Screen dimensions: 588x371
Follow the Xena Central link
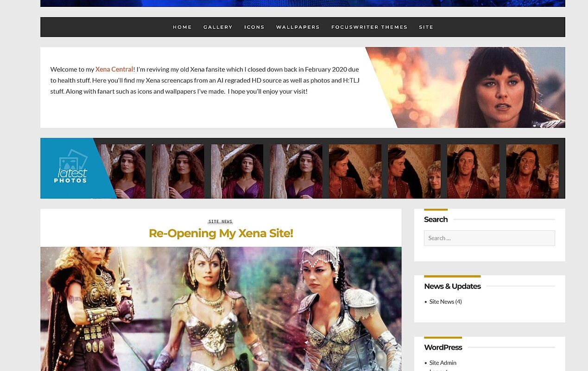(114, 70)
